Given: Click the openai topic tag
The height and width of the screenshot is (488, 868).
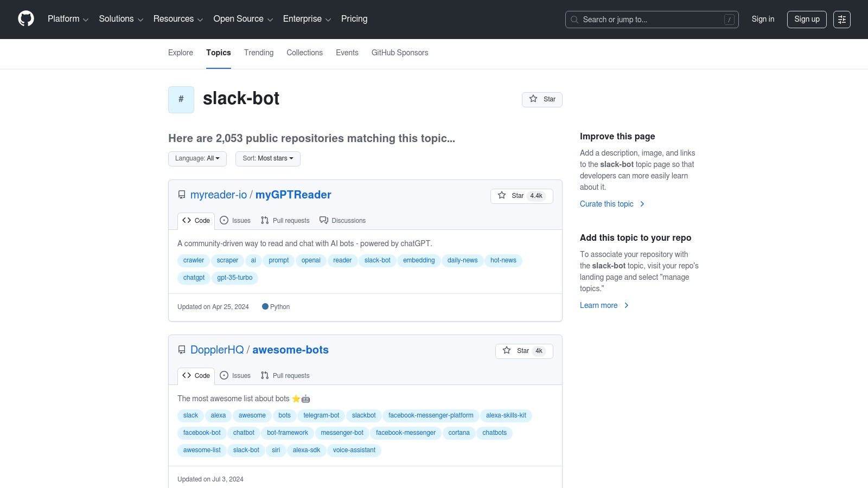Looking at the screenshot, I should [x=311, y=261].
